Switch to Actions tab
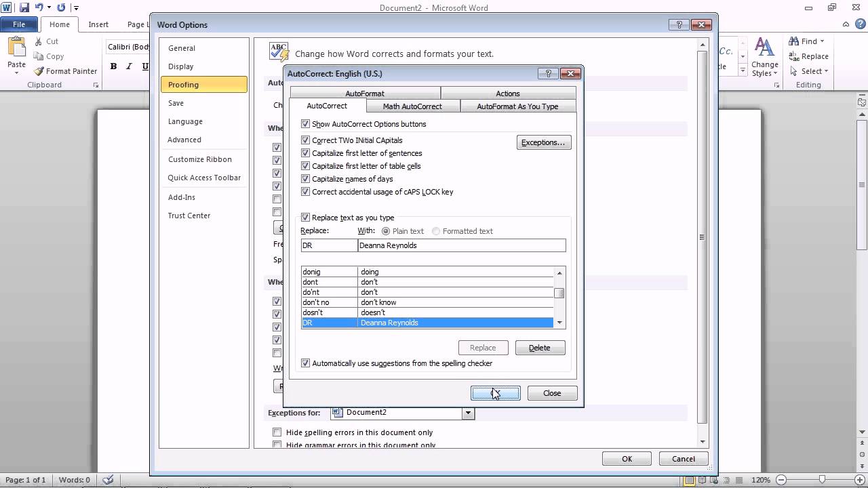The image size is (868, 488). [508, 94]
